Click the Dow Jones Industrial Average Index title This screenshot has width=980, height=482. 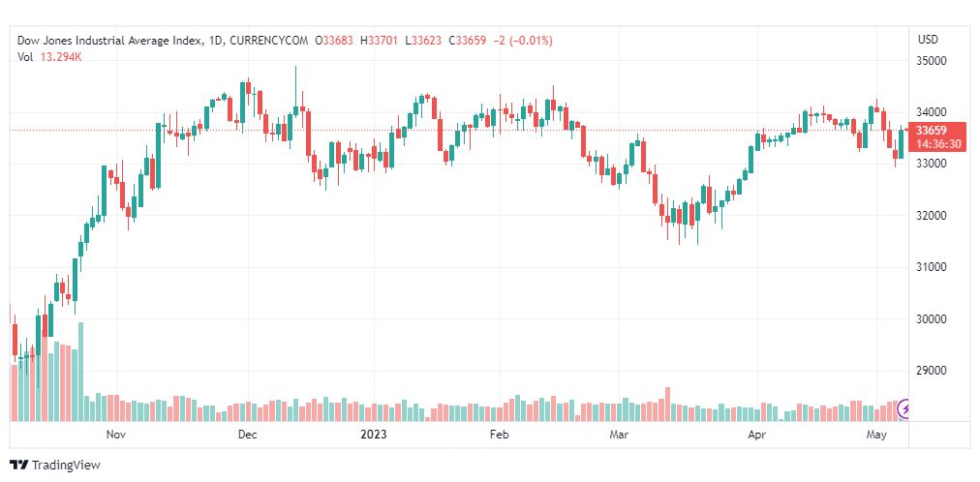[110, 41]
